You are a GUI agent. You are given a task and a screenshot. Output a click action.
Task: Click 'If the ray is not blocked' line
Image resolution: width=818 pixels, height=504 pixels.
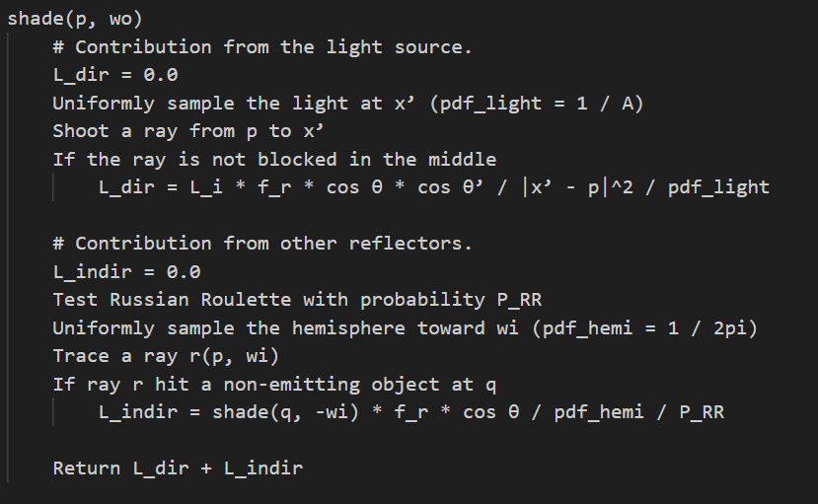[x=274, y=160]
